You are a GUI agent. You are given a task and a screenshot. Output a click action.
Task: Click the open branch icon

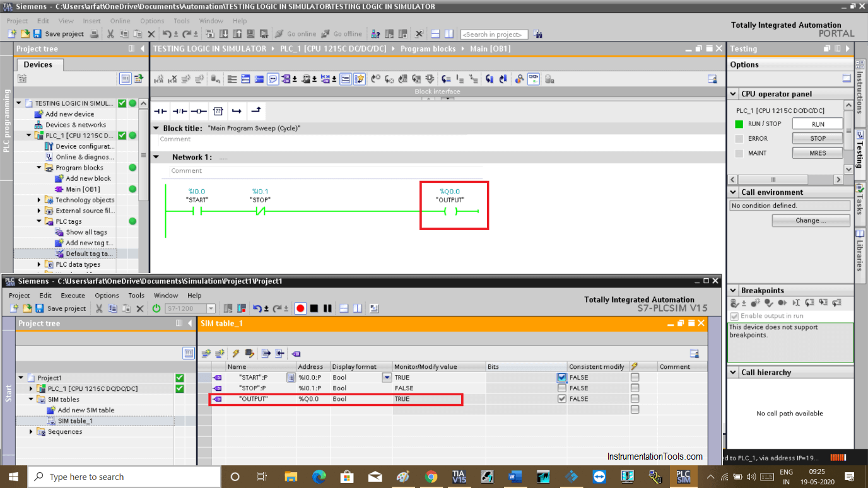237,111
